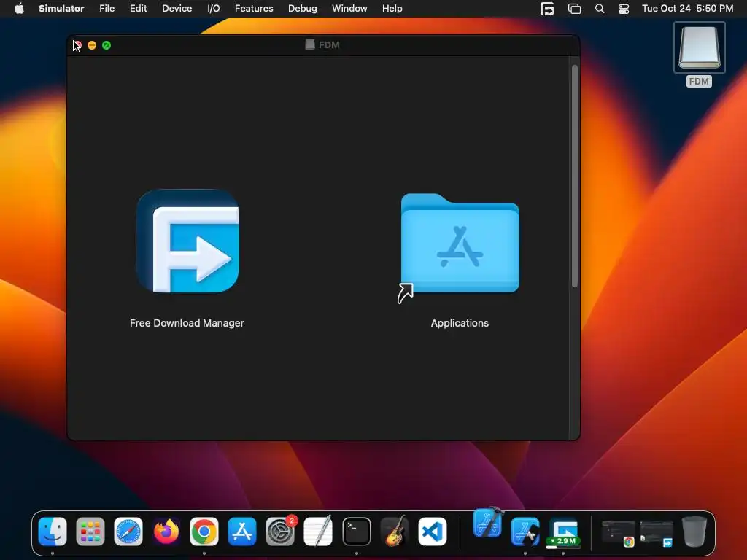
Task: Restore minimized Chrome window from Dock
Action: pyautogui.click(x=619, y=533)
